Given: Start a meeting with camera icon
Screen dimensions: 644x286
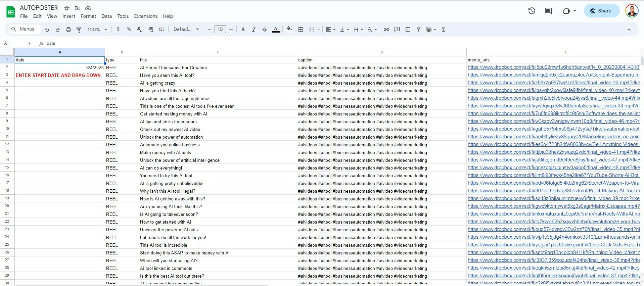Looking at the screenshot, I should point(567,11).
